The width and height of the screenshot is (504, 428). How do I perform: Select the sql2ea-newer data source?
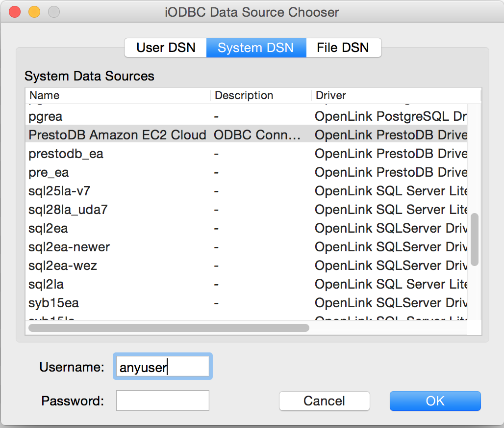(x=246, y=247)
